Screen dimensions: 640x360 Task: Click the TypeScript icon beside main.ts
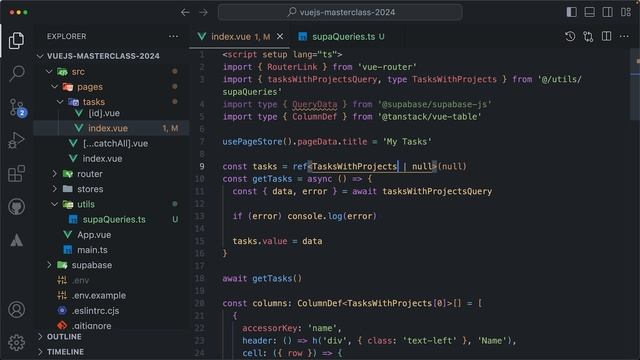coord(68,250)
